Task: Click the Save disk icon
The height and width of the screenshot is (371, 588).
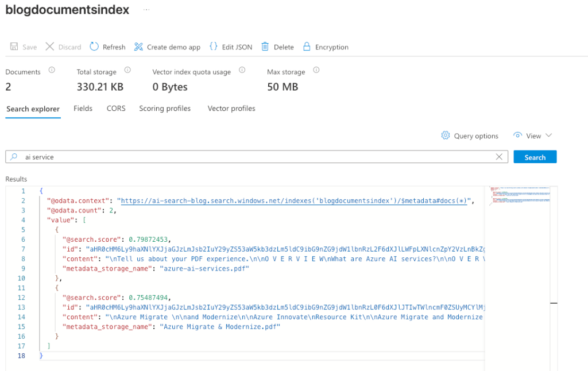Action: tap(14, 47)
